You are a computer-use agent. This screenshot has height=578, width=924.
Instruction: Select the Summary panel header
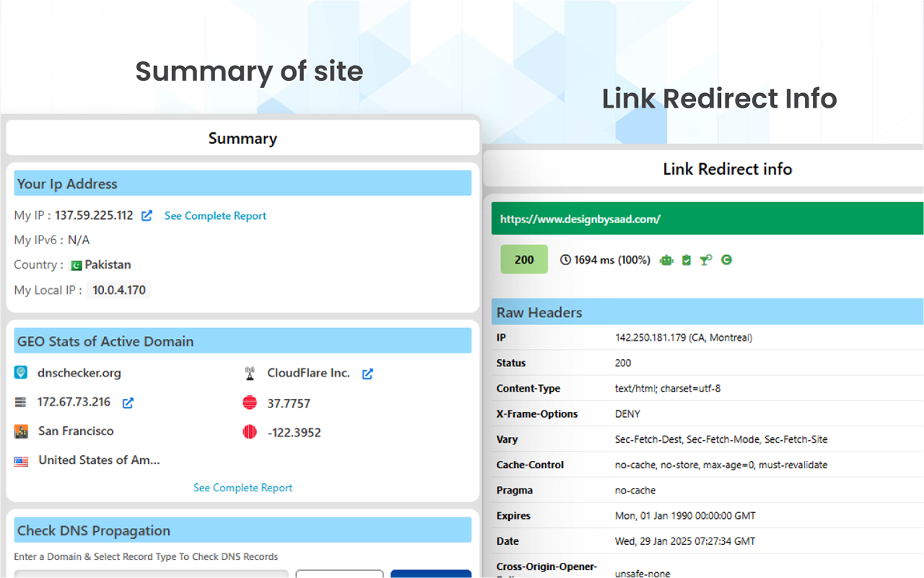coord(243,138)
